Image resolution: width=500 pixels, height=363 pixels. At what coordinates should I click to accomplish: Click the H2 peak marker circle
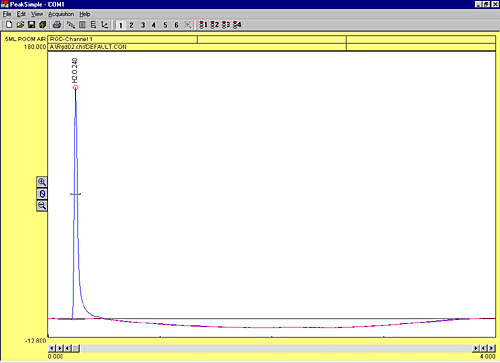pos(76,88)
